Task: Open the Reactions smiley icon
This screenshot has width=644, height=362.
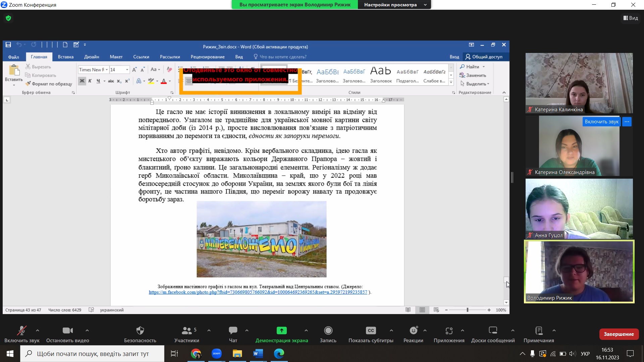Action: 413,331
